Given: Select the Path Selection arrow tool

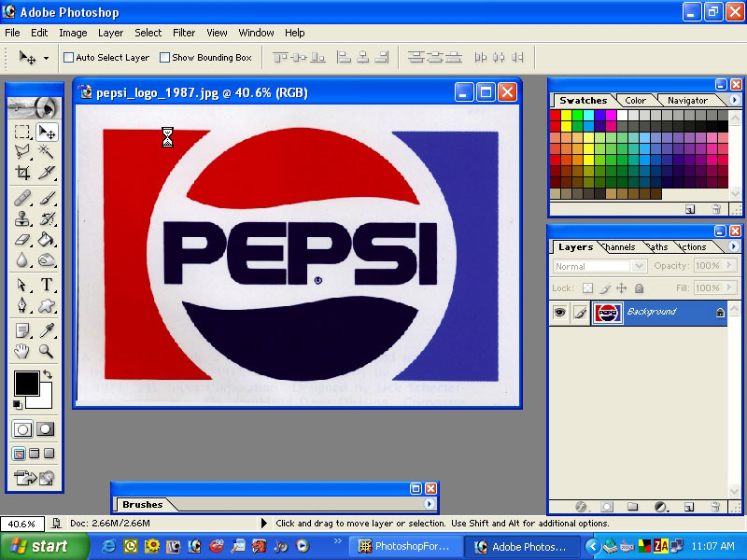Looking at the screenshot, I should 21,285.
